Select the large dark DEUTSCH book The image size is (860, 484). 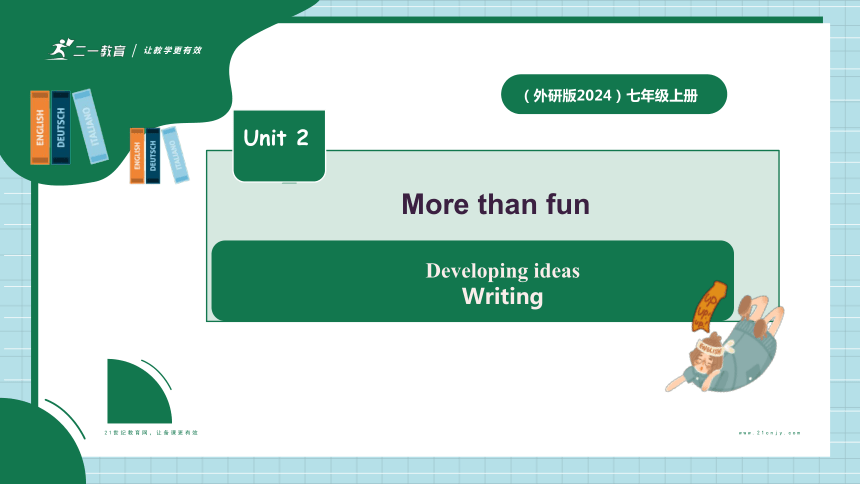tap(61, 127)
